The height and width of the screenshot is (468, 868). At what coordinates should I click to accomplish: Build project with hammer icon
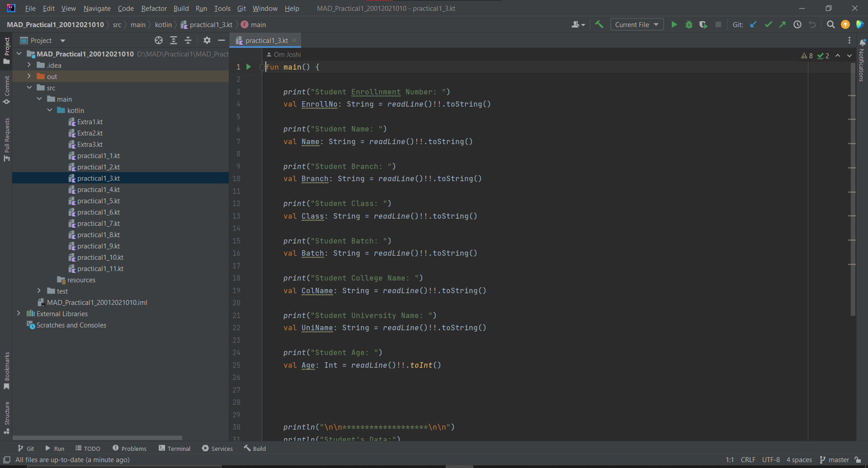point(599,25)
